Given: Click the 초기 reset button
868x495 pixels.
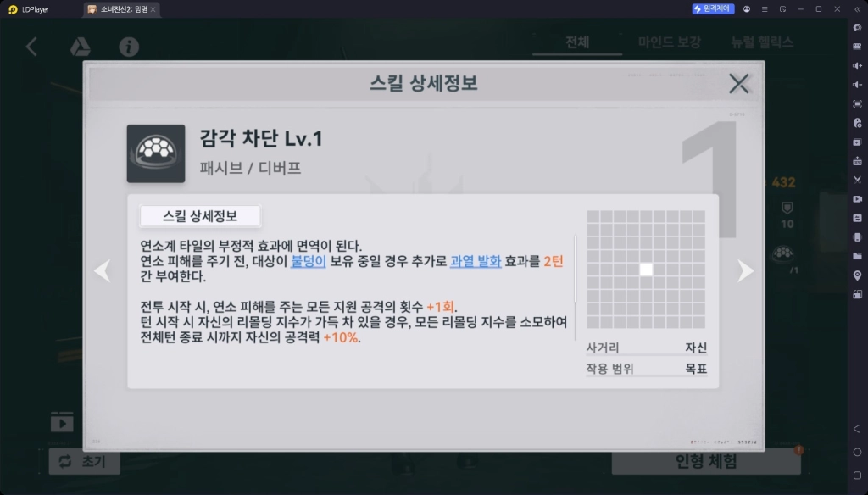Looking at the screenshot, I should [85, 462].
